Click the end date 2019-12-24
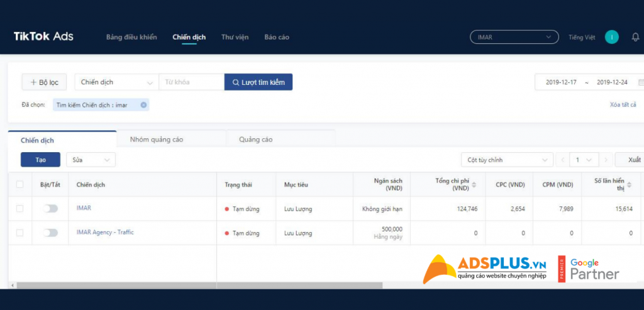Image resolution: width=644 pixels, height=310 pixels. click(612, 82)
